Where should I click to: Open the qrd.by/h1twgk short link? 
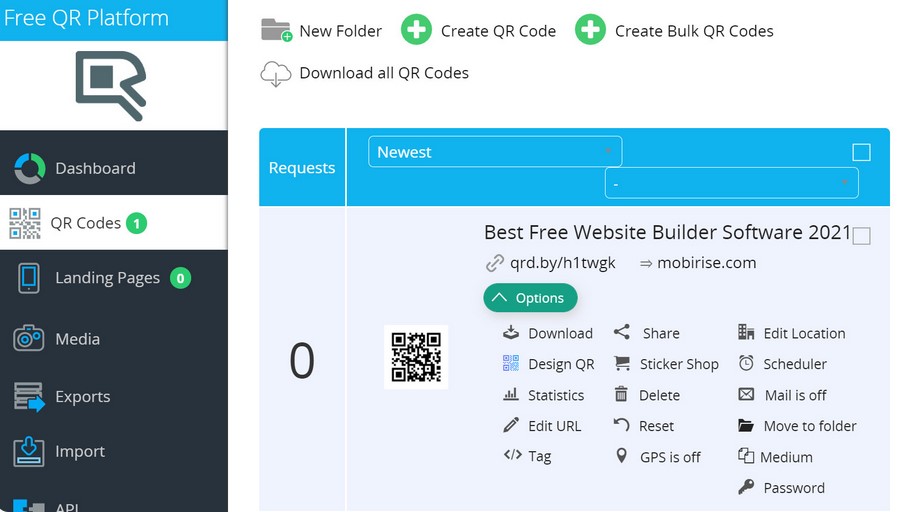pos(563,263)
